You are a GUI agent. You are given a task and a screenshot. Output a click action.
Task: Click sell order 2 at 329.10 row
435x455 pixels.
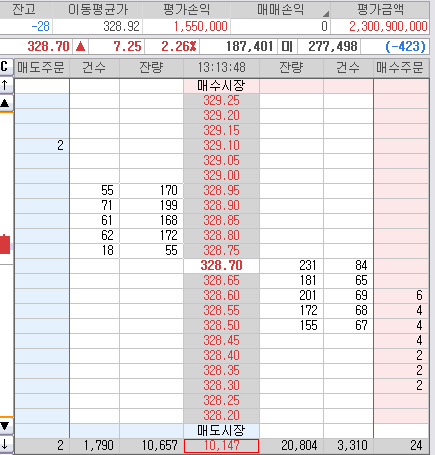click(x=42, y=146)
